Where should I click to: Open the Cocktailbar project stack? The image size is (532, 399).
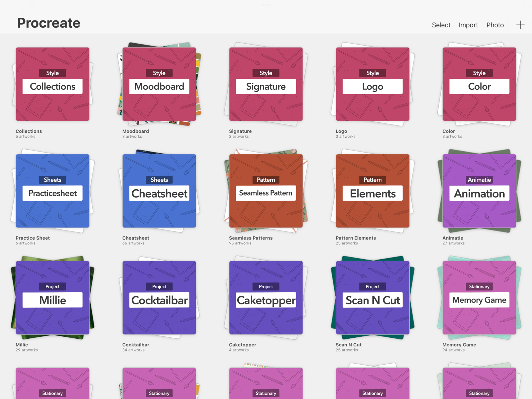point(159,298)
